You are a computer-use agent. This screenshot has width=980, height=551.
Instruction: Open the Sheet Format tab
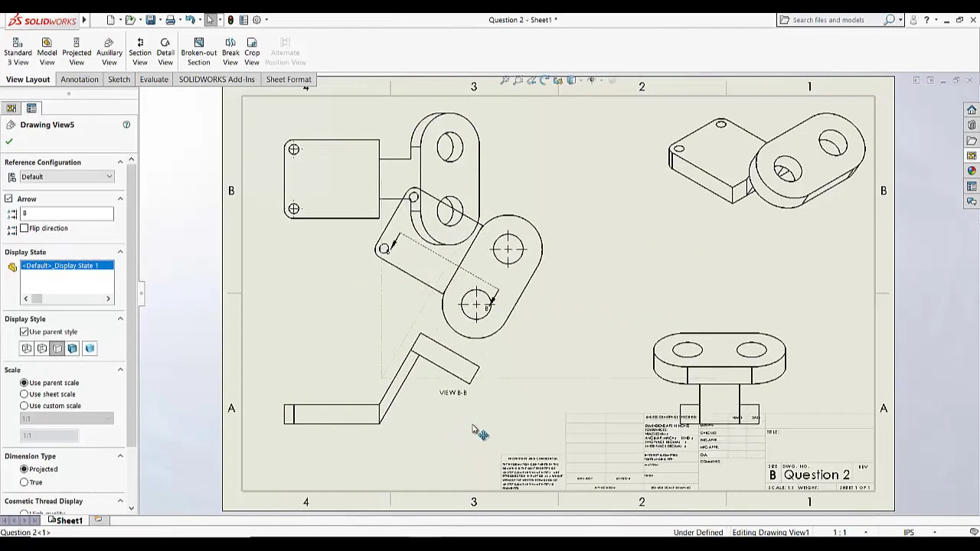289,80
